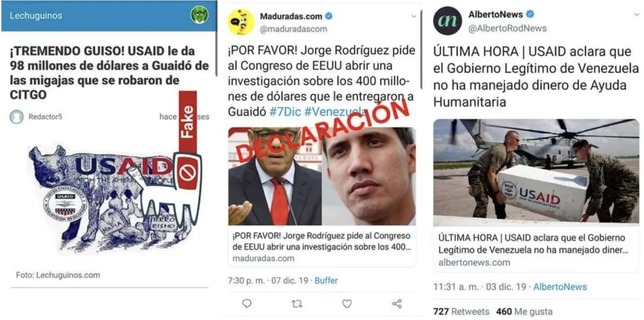The height and width of the screenshot is (320, 644).
Task: Click the Lechuguinos green avatar icon
Action: pyautogui.click(x=199, y=15)
